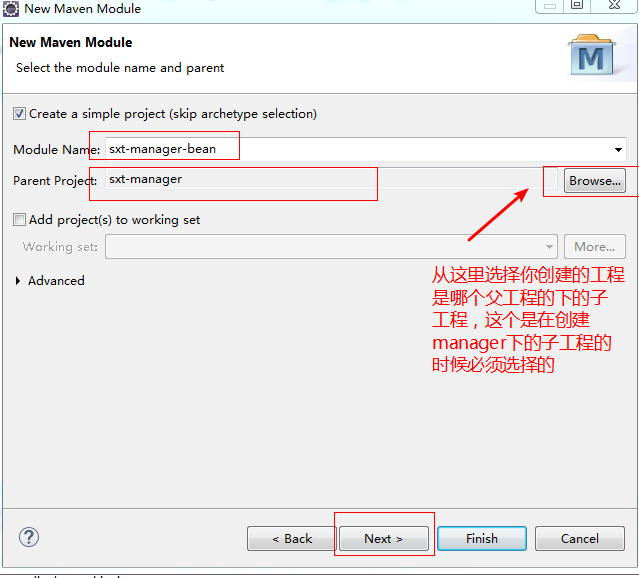Open the help question mark icon
Viewport: 639px width, 578px height.
[x=29, y=538]
